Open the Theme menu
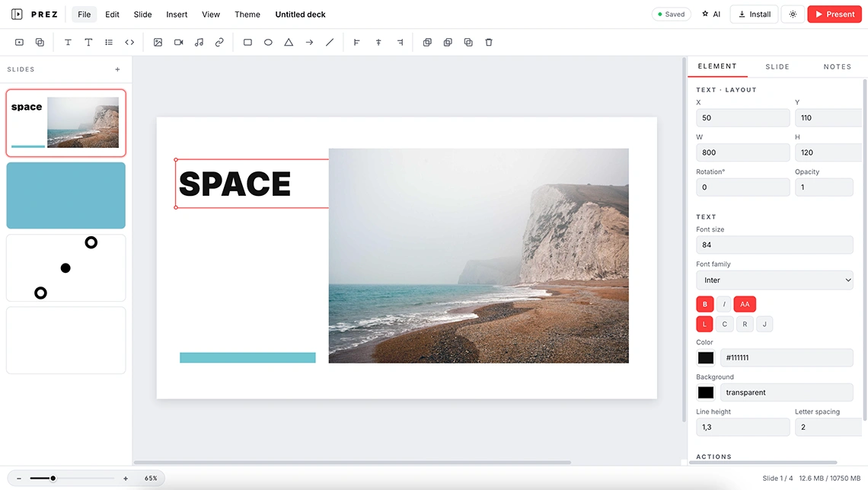The image size is (868, 490). pos(247,14)
